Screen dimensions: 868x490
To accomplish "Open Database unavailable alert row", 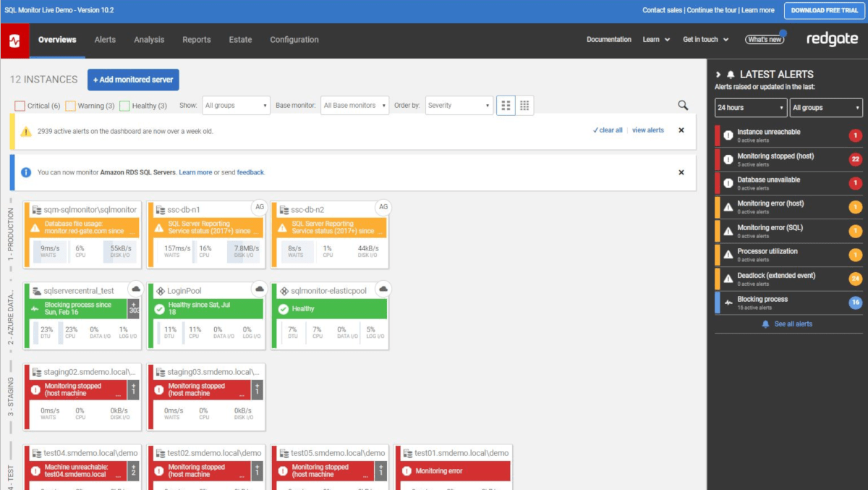I will pos(788,183).
